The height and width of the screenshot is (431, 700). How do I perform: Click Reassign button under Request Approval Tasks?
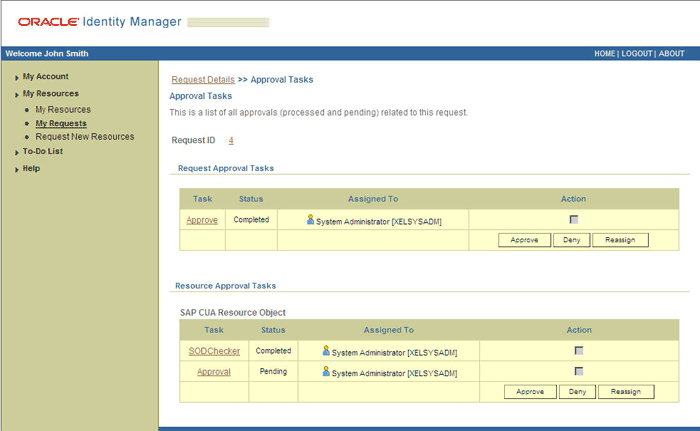click(620, 240)
